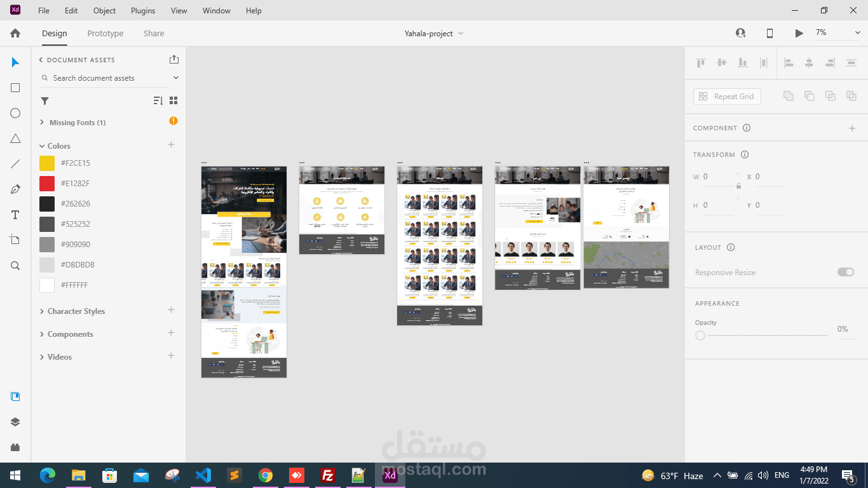Select the Ellipse tool

tap(15, 113)
